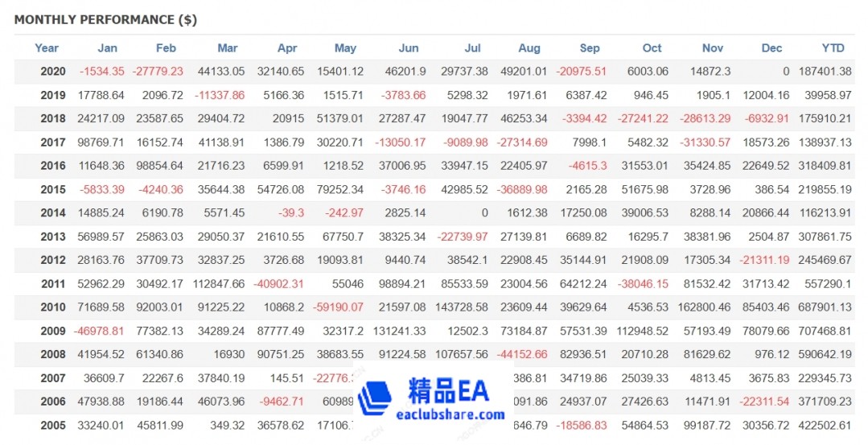
Task: Click the negative value -27779.23 in Feb 2020
Action: (158, 72)
